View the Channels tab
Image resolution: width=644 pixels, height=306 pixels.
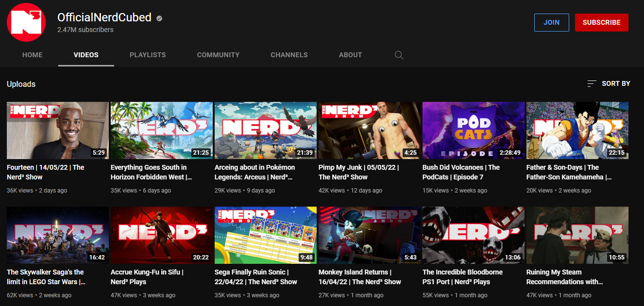pos(289,55)
